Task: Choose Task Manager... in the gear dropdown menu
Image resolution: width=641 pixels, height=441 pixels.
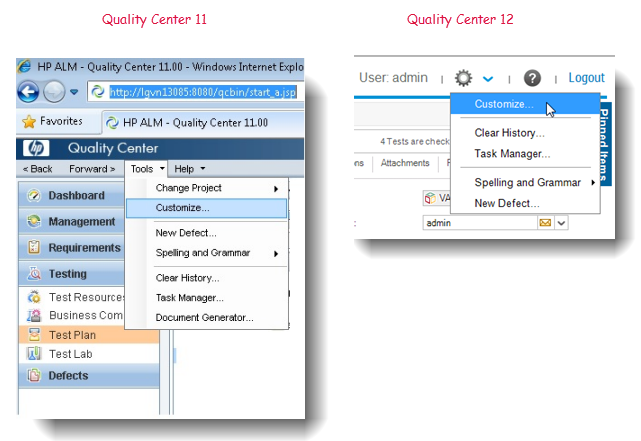Action: [x=525, y=154]
